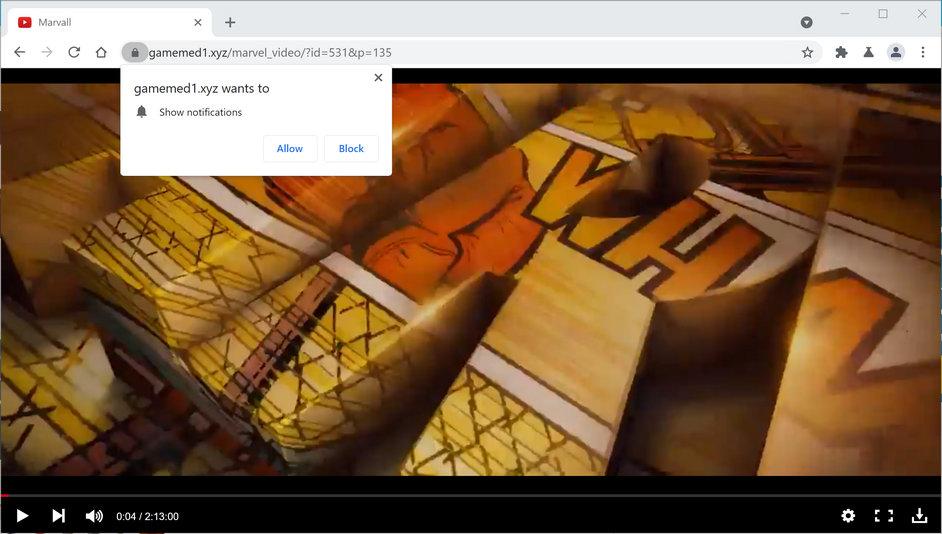The height and width of the screenshot is (534, 942).
Task: Go to the browser home page
Action: click(x=101, y=52)
